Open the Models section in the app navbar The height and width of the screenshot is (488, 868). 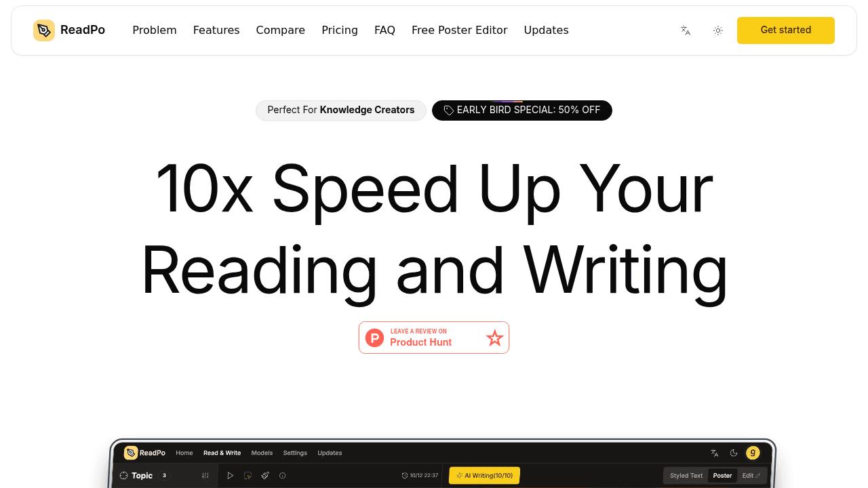point(262,453)
